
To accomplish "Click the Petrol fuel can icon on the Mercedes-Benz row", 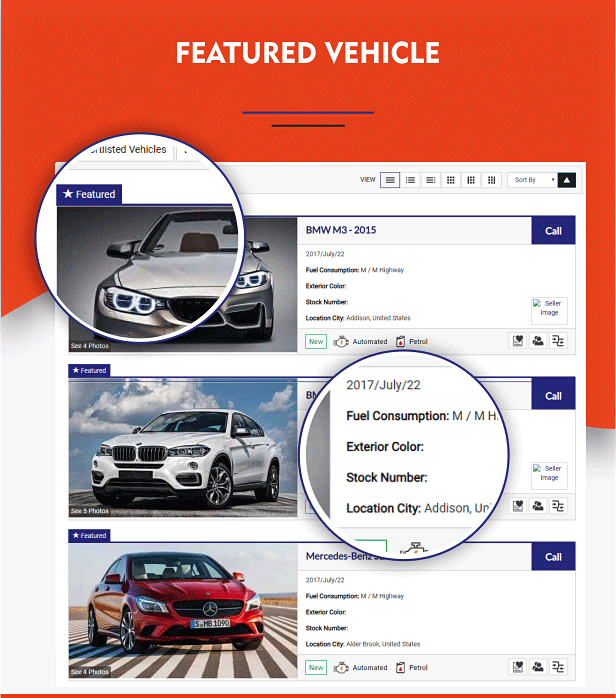I will 401,667.
